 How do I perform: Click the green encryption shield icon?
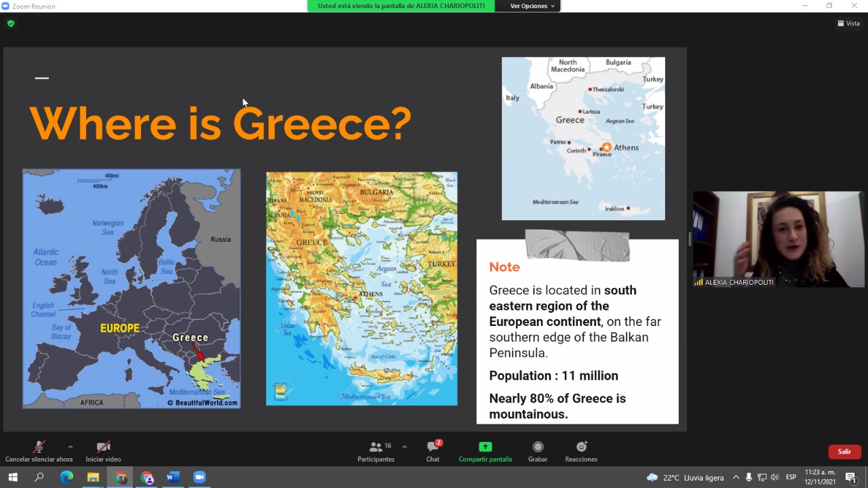tap(10, 24)
